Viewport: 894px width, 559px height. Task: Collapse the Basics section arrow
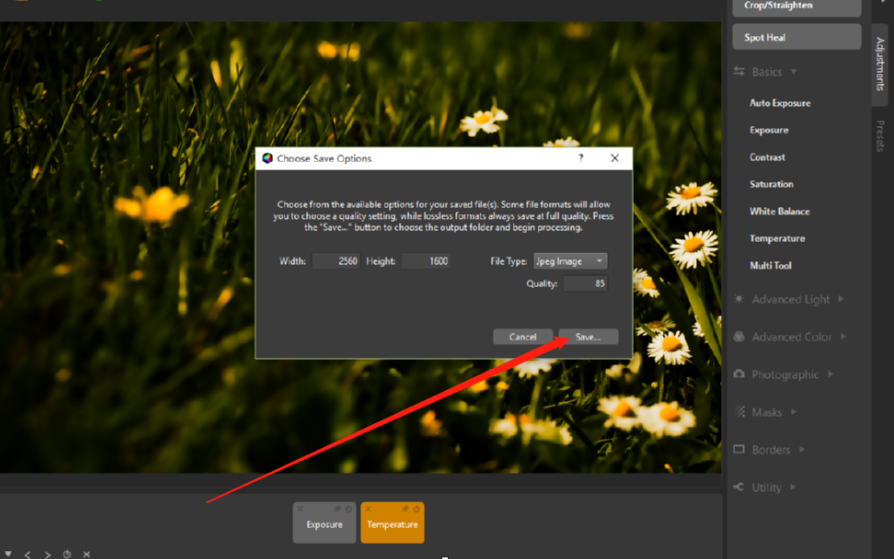click(794, 72)
